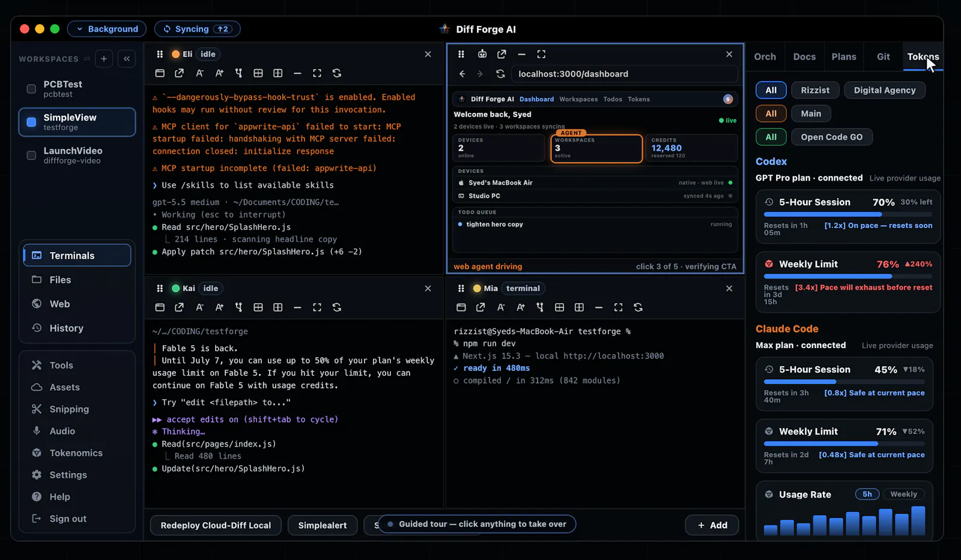The image size is (961, 560).
Task: Expand Claude Code 5-Hour Session card
Action: [844, 385]
